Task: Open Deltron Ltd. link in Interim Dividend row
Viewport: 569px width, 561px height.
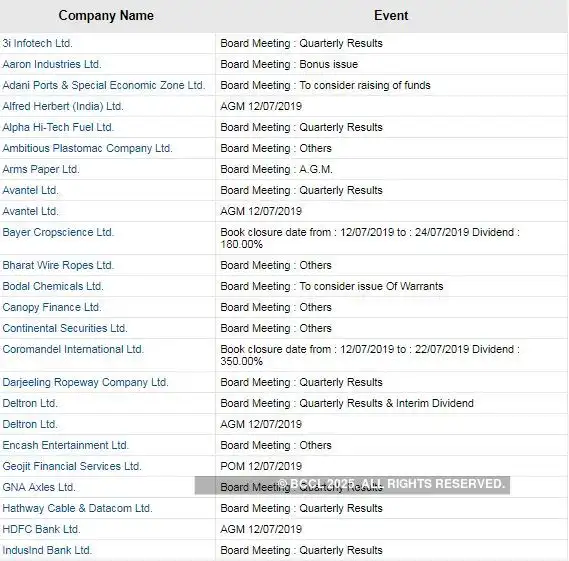Action: pyautogui.click(x=30, y=404)
